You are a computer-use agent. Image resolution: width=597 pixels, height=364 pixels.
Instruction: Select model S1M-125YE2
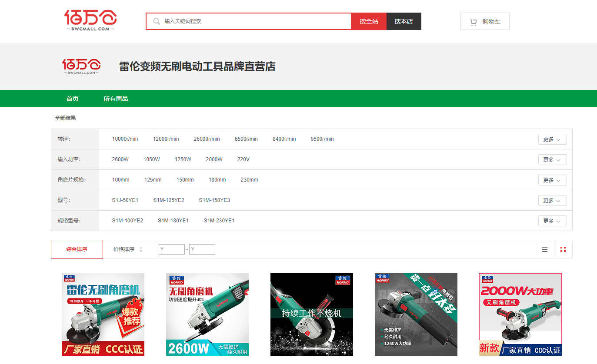coord(169,200)
